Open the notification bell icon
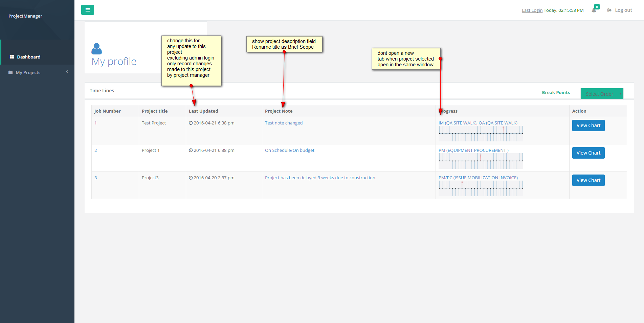 tap(594, 10)
